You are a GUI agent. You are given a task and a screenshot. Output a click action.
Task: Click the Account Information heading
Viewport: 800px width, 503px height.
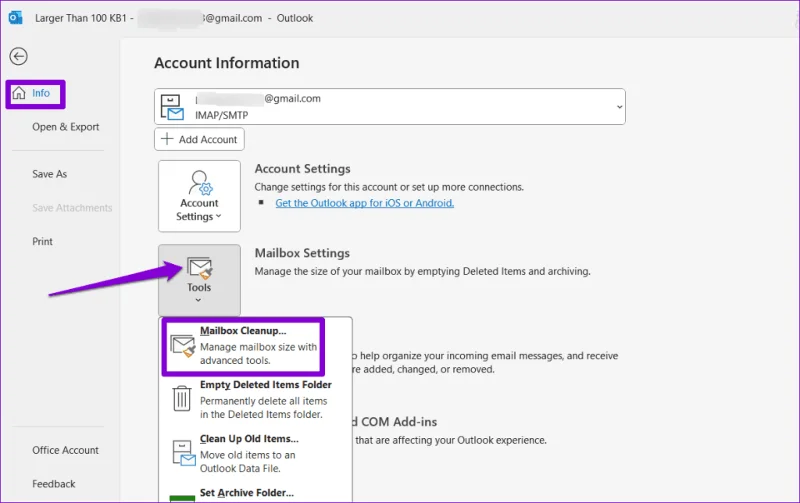point(227,63)
